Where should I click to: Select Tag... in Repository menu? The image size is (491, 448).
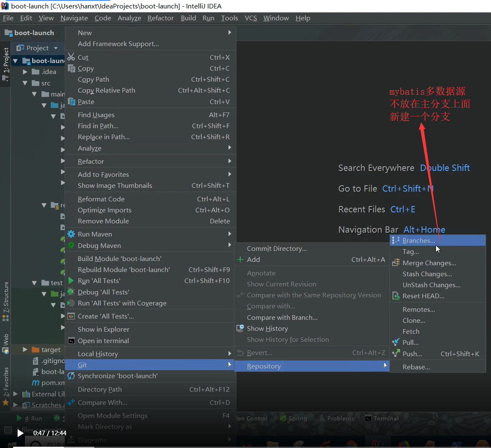pyautogui.click(x=438, y=252)
